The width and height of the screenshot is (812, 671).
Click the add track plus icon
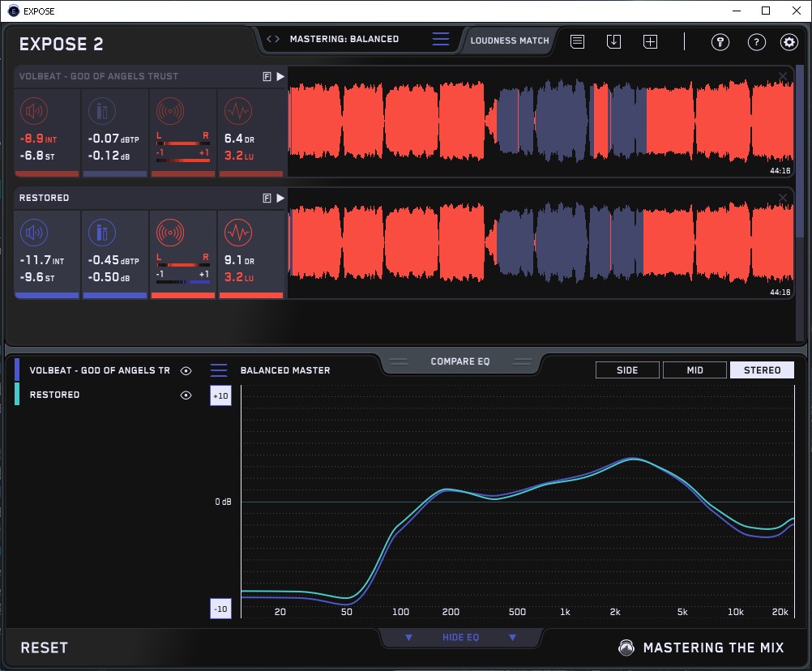tap(651, 41)
